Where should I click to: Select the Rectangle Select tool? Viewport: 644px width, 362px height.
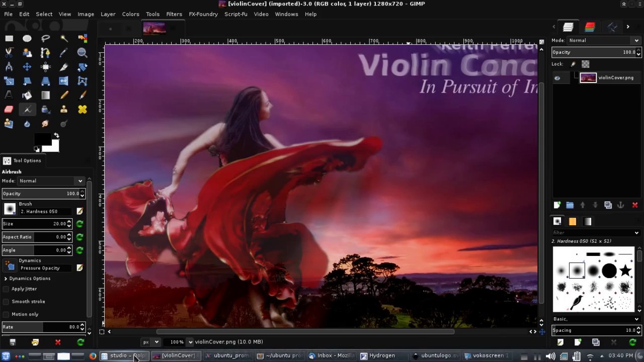(9, 38)
